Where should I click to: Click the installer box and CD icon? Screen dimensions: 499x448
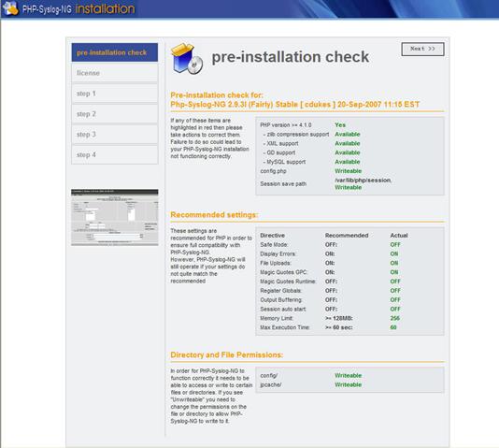[187, 59]
